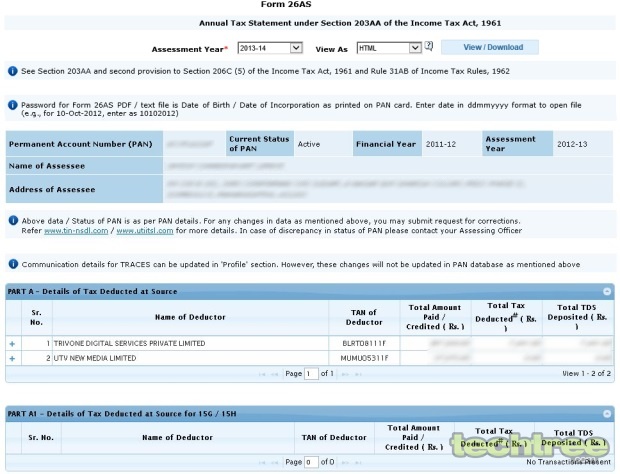
Task: Click Sr. No. header in PART A table
Action: pyautogui.click(x=36, y=317)
